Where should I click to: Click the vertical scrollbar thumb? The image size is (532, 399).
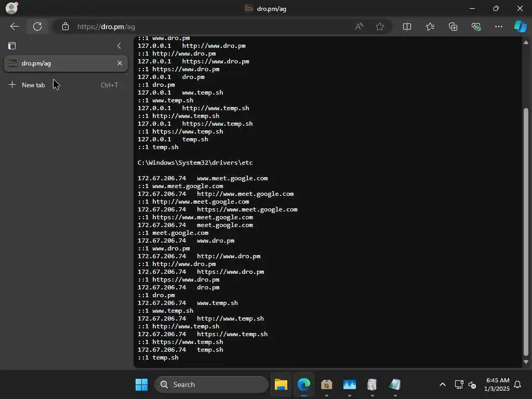526,232
